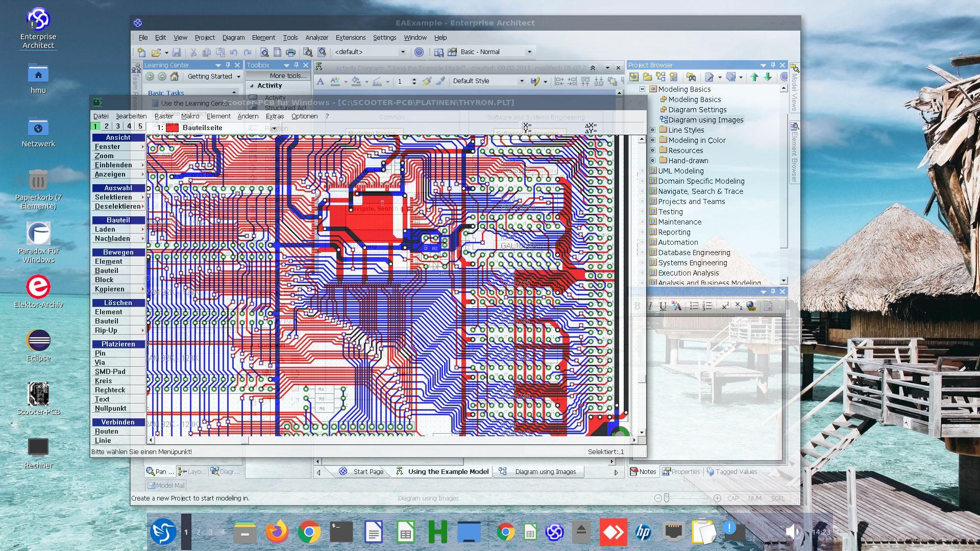The image size is (980, 551).
Task: Expand the Modeling in Color folder
Action: [652, 140]
